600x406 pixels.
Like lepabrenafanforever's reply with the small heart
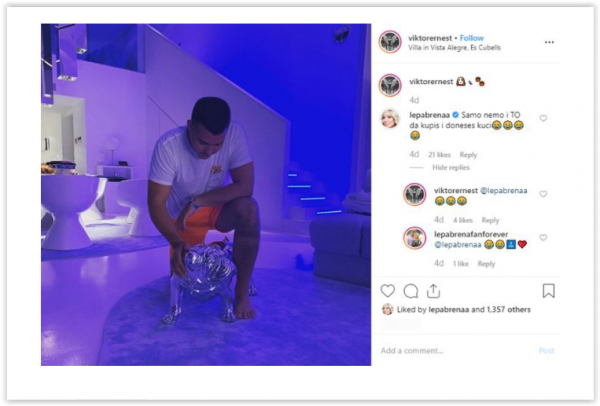(x=543, y=238)
